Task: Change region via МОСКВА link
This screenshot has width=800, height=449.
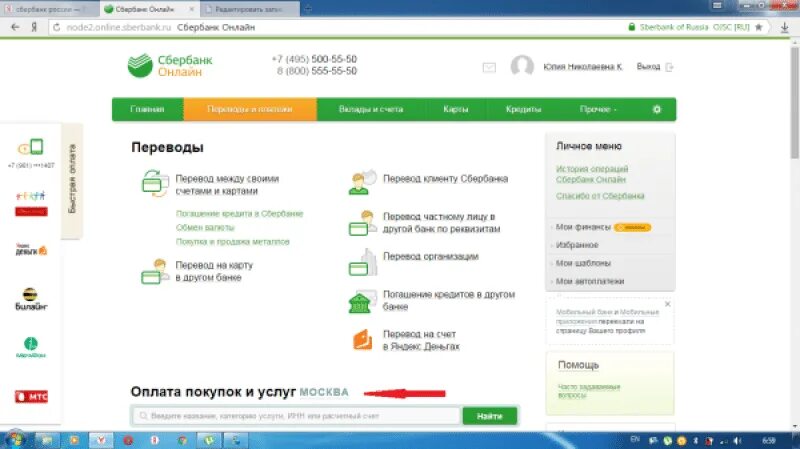Action: (324, 392)
